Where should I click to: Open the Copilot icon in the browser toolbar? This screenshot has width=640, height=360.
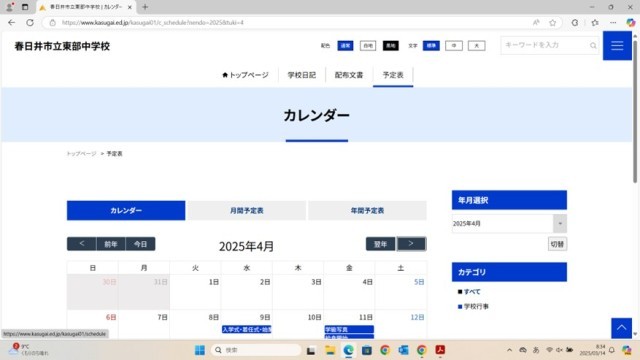(631, 22)
